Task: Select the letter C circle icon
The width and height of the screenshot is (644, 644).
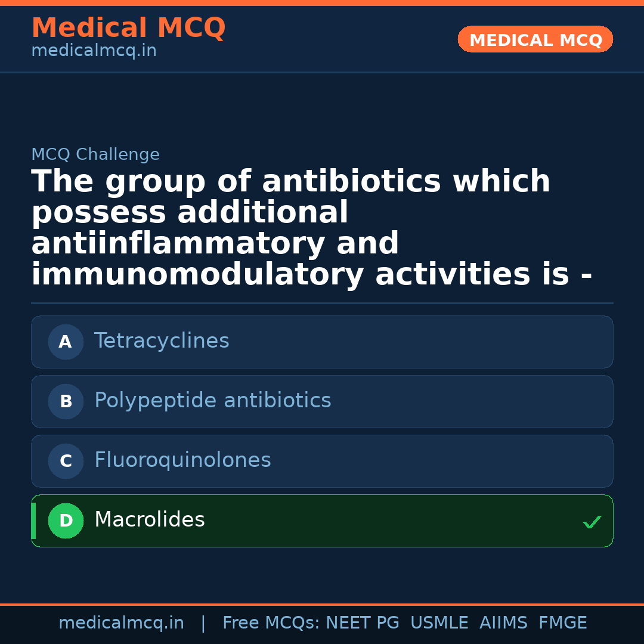Action: [66, 461]
